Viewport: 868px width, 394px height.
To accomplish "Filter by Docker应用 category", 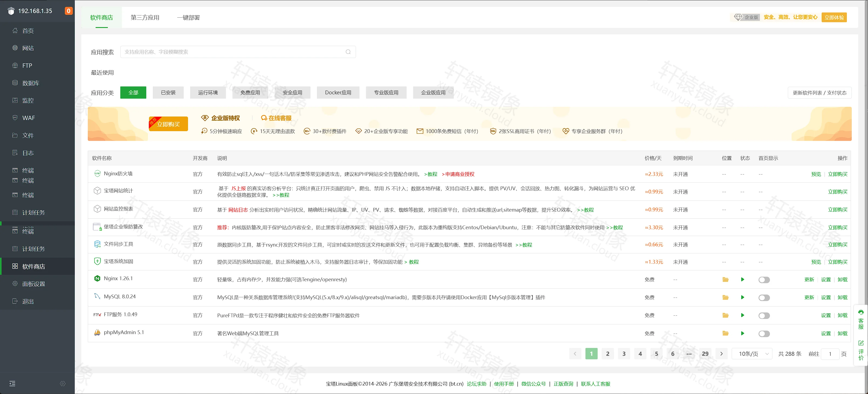I will pyautogui.click(x=338, y=92).
